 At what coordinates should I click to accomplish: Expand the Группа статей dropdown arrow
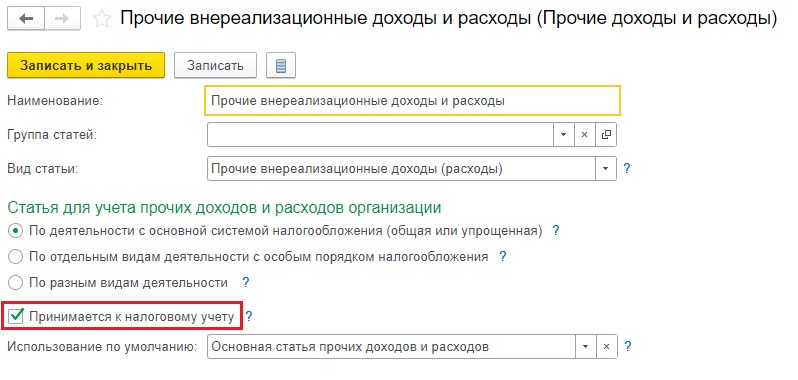563,135
